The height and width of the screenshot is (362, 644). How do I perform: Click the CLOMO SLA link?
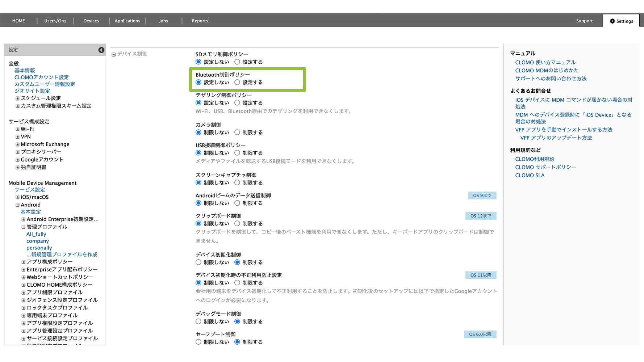click(530, 176)
